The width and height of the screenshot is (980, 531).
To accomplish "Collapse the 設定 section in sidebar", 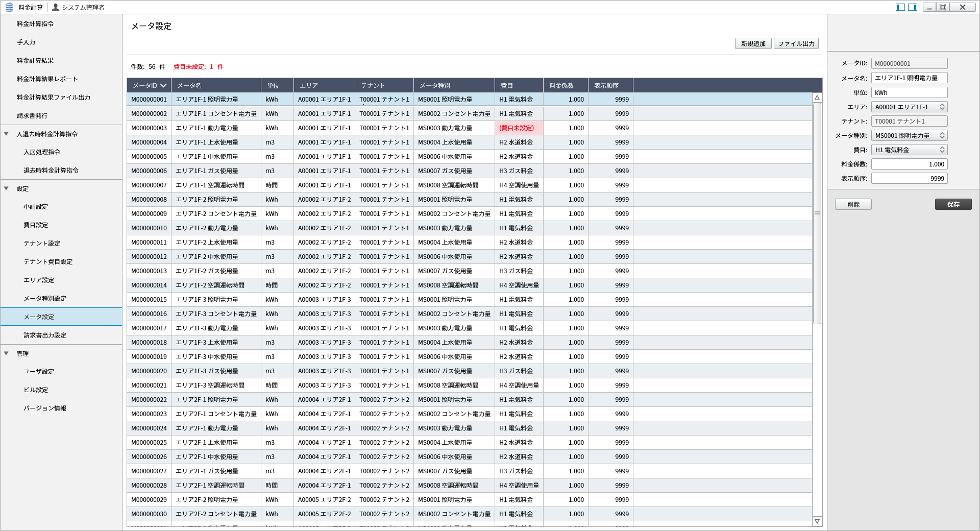I will coord(7,189).
